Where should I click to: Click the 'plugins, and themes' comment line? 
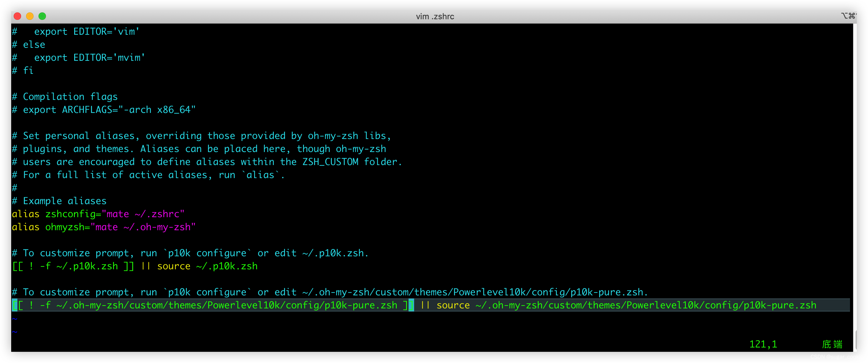[199, 149]
